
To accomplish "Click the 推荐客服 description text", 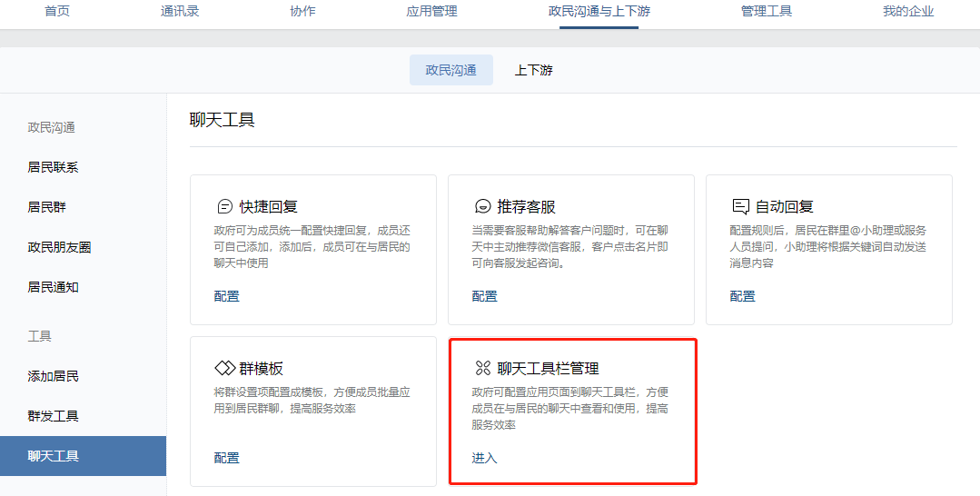I will coord(570,247).
